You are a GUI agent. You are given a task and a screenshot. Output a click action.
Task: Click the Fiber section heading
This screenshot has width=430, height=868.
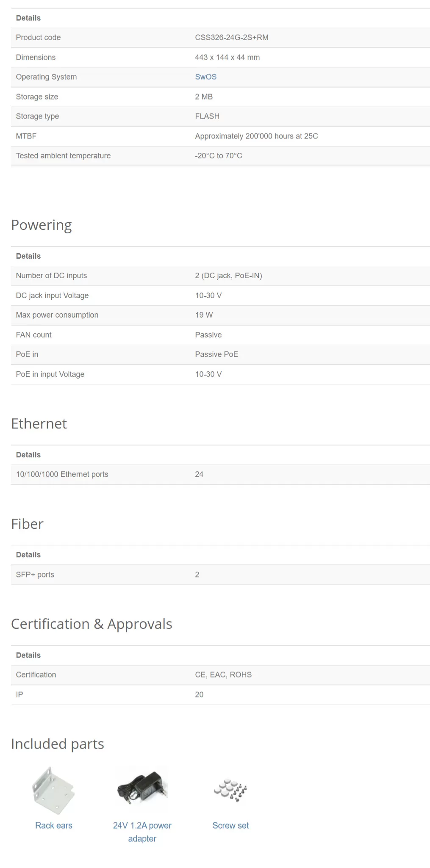(27, 524)
